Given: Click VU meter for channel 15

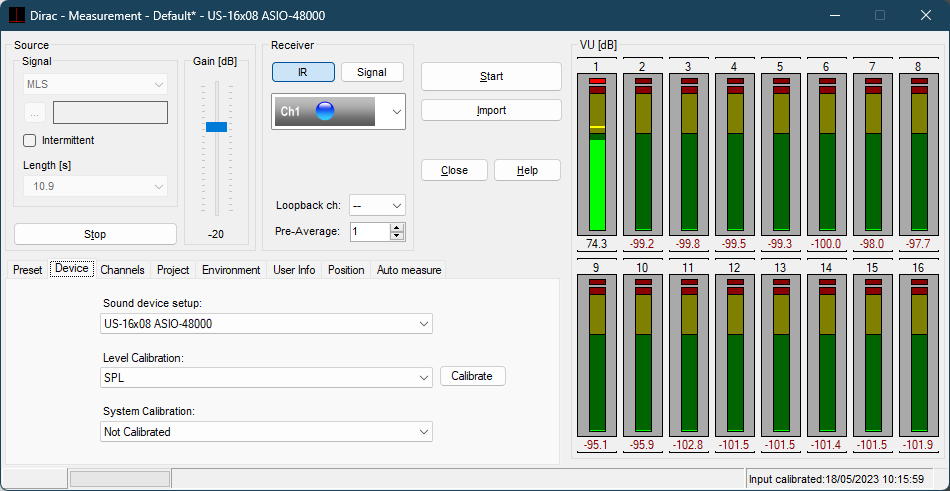Looking at the screenshot, I should 873,355.
